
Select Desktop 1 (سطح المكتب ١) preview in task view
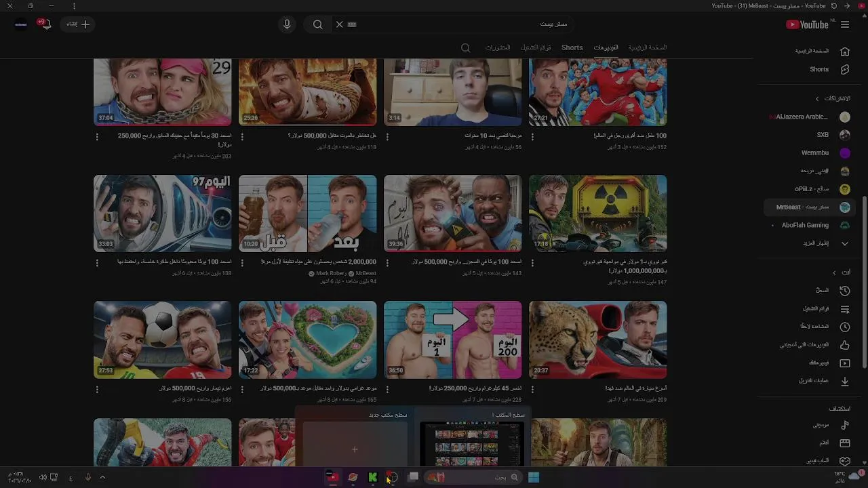(x=471, y=444)
